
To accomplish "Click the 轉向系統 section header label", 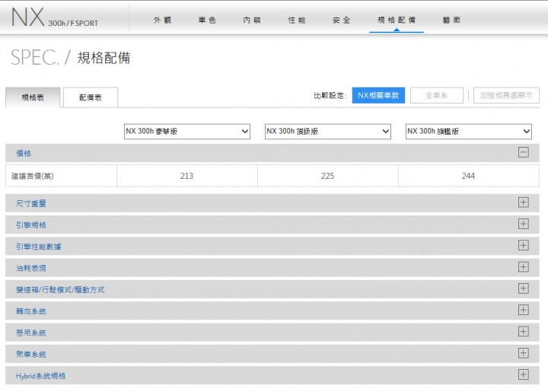I will tap(31, 311).
